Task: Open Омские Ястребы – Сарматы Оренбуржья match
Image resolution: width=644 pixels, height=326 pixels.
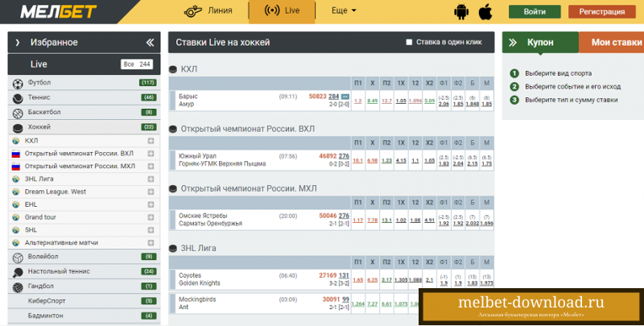Action: (x=210, y=220)
